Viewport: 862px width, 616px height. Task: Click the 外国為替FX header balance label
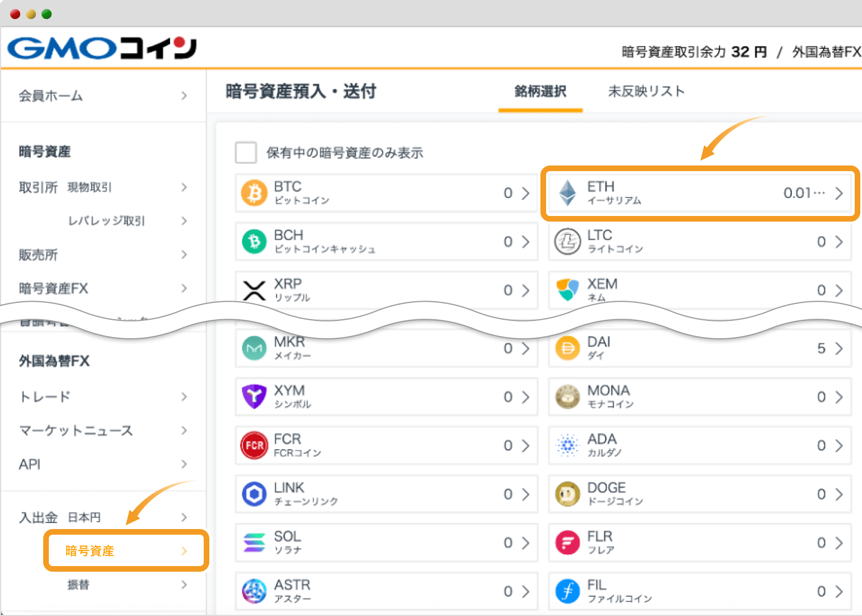tap(827, 52)
